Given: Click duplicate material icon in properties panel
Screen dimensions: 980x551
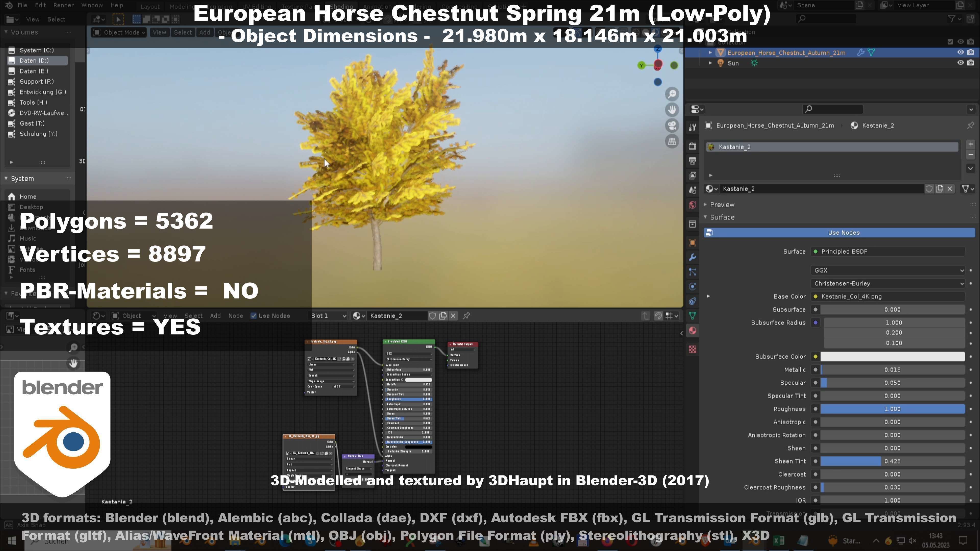Looking at the screenshot, I should pyautogui.click(x=939, y=189).
